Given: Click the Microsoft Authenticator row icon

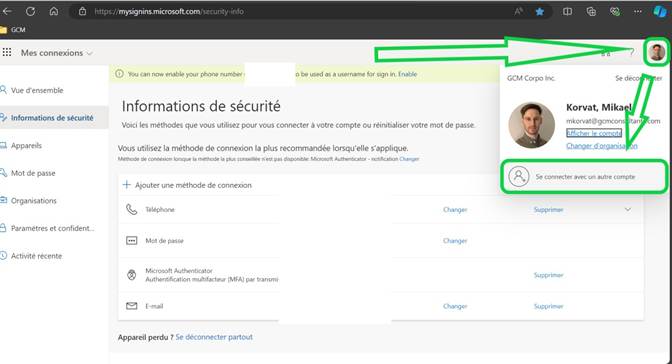Looking at the screenshot, I should pos(132,275).
